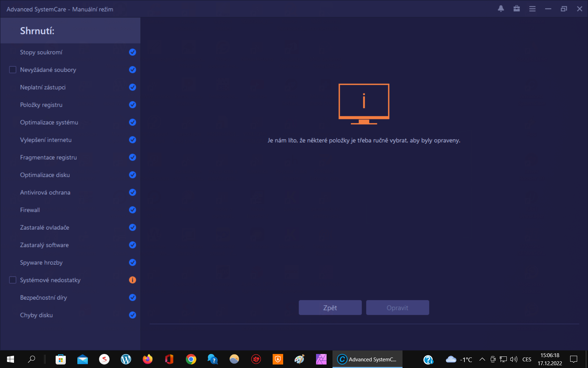The image size is (588, 368).
Task: Click the blue check icon beside Neplatní zástupci
Action: [132, 87]
